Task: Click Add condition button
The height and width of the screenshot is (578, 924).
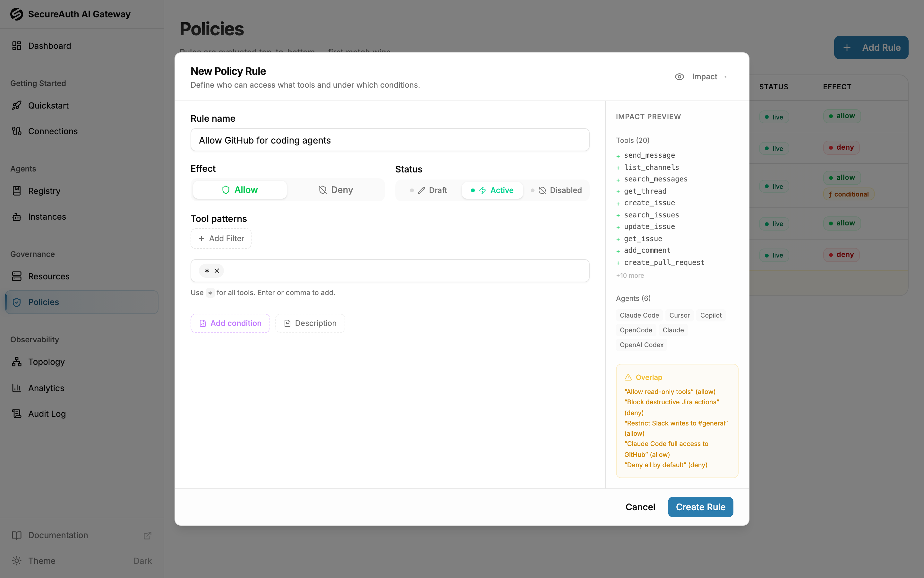Action: tap(230, 323)
